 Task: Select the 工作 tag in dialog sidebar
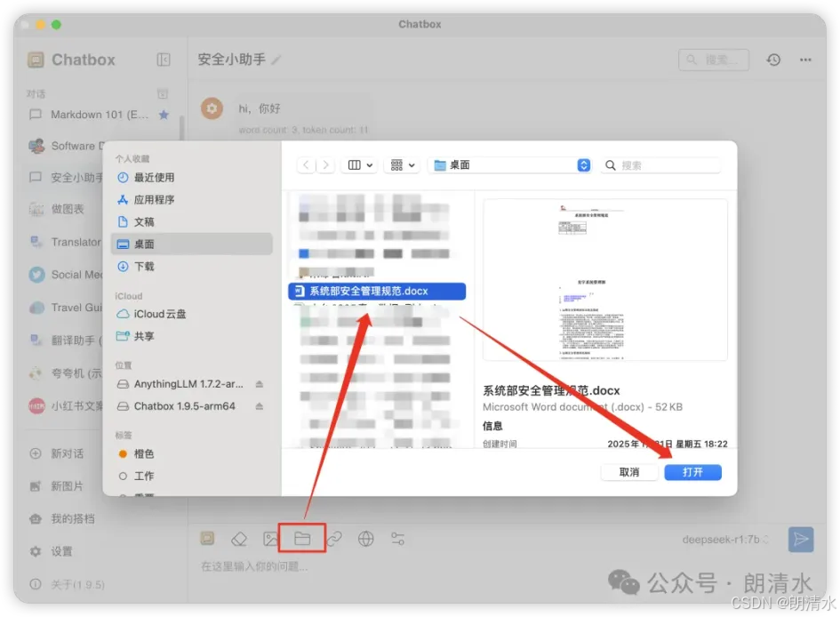pos(192,476)
